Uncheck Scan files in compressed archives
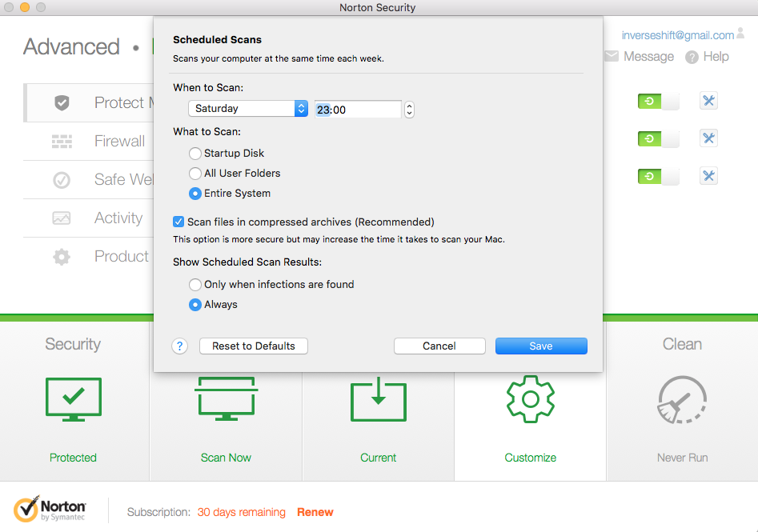The height and width of the screenshot is (532, 758). (179, 222)
